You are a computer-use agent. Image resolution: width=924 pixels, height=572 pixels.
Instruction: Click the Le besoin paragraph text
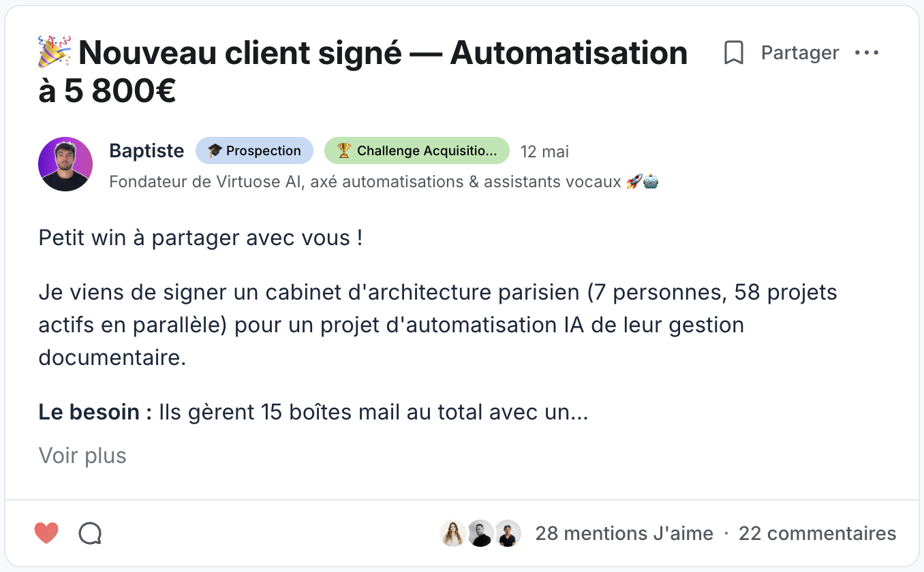313,412
